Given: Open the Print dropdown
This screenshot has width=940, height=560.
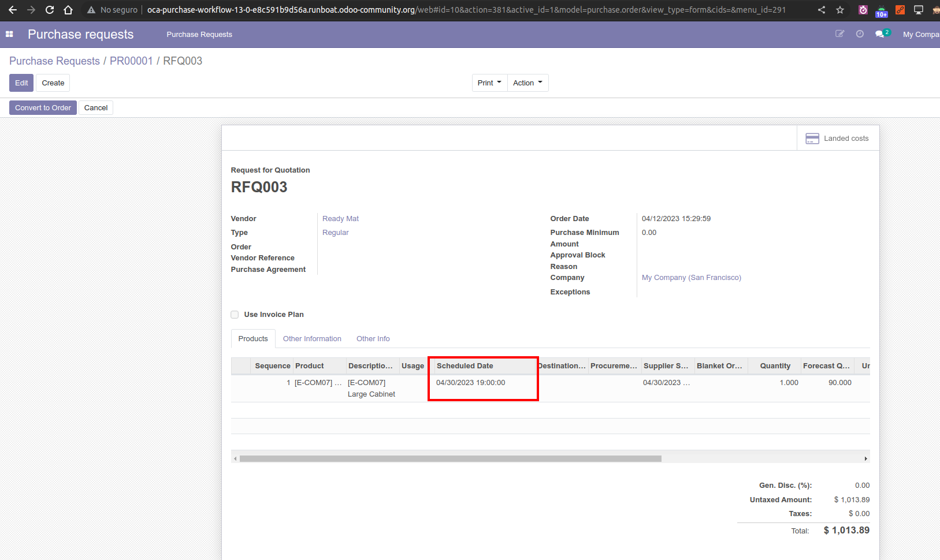Looking at the screenshot, I should pyautogui.click(x=489, y=83).
